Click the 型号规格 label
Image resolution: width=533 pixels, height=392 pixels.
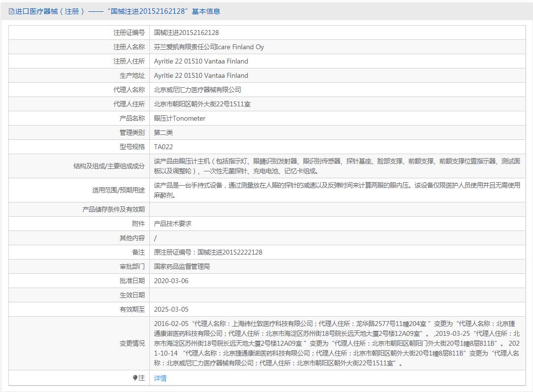132,147
